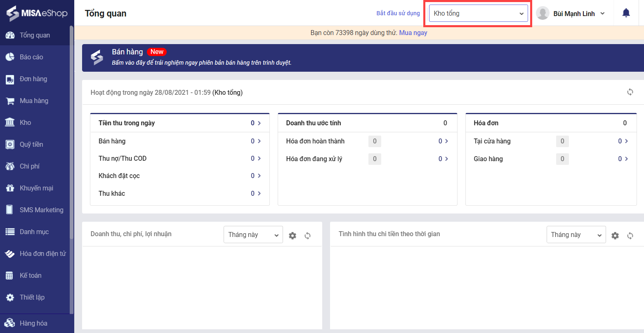This screenshot has height=333, width=644.
Task: Click the Khuyến mại gift icon
Action: coord(10,188)
